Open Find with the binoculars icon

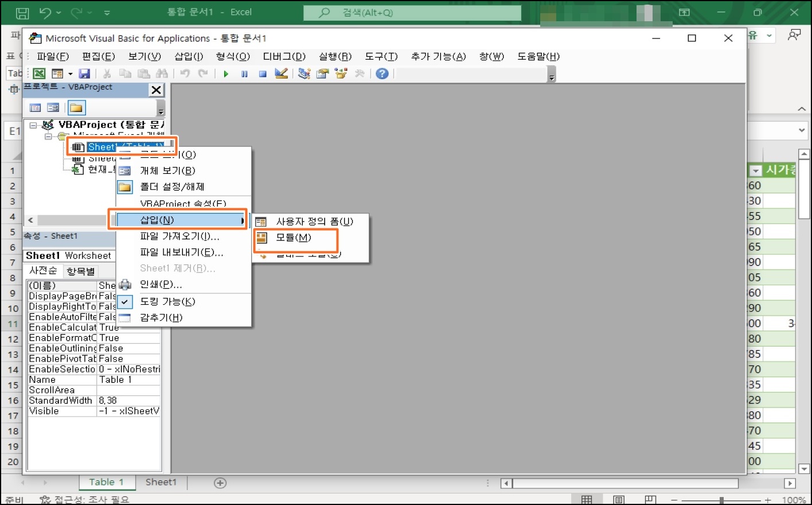click(162, 73)
